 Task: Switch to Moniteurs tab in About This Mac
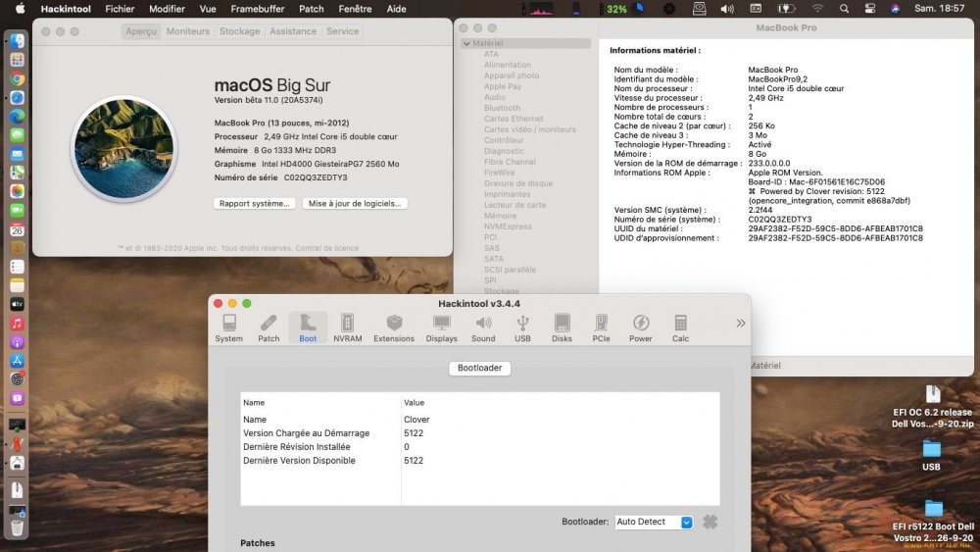[x=187, y=31]
